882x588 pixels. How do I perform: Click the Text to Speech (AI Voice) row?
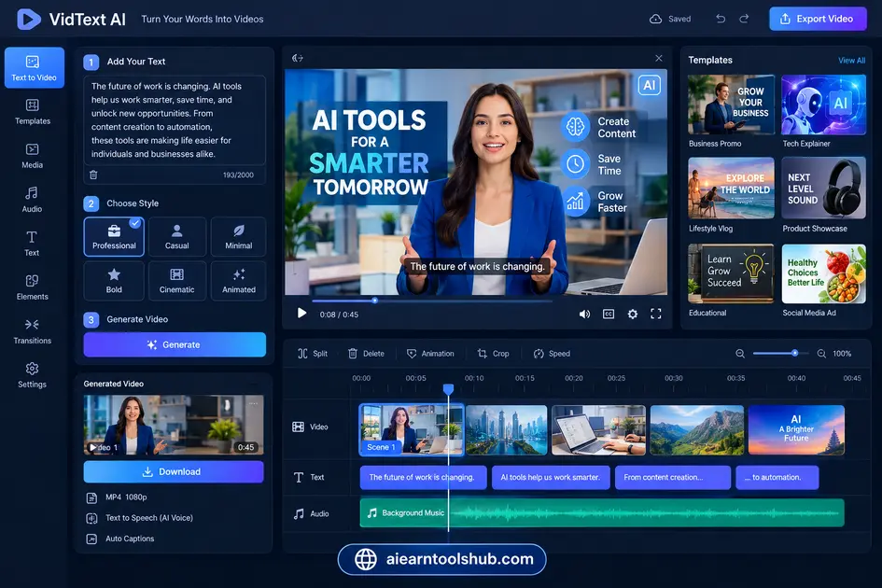tap(139, 518)
